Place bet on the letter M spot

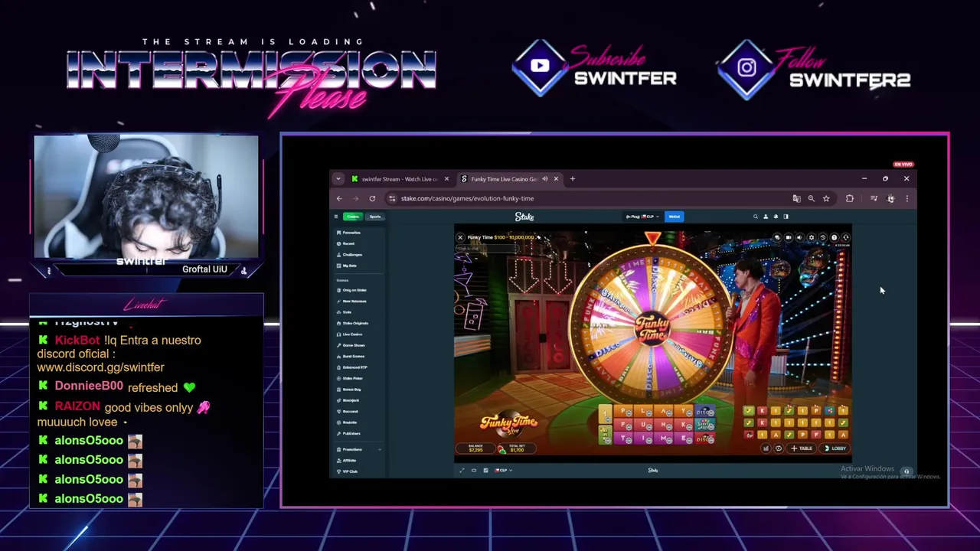662,439
